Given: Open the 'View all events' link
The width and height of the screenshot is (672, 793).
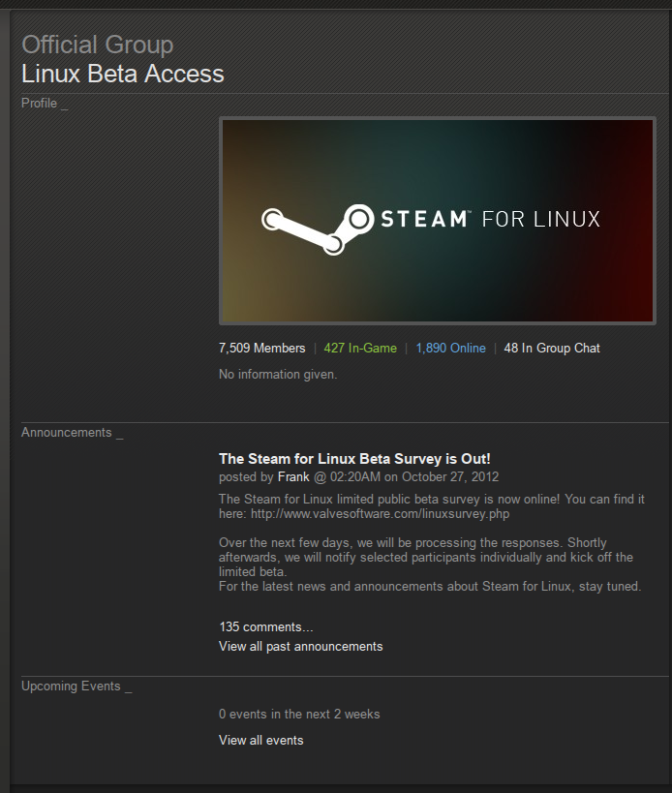Looking at the screenshot, I should tap(260, 740).
